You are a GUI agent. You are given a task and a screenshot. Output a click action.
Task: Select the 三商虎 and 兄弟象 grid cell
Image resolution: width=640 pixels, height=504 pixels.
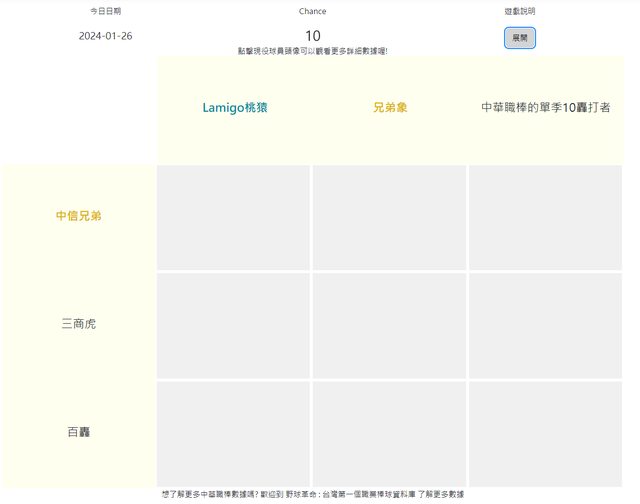[x=390, y=325]
